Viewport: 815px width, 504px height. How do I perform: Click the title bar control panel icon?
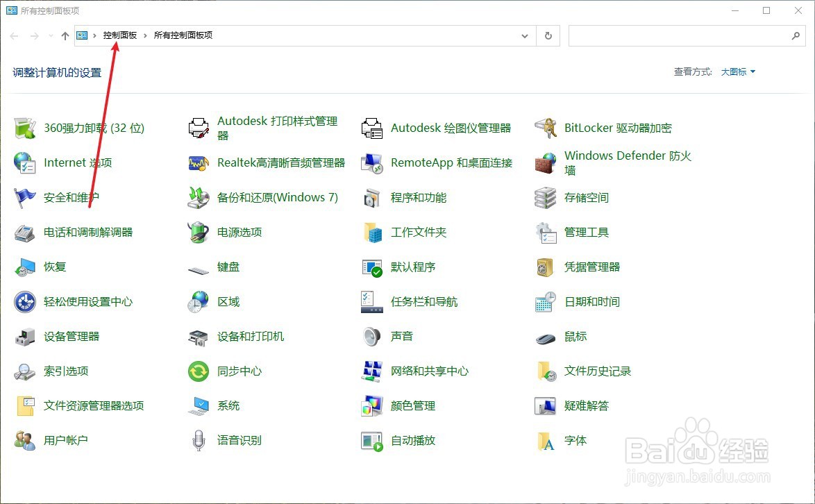[x=11, y=10]
